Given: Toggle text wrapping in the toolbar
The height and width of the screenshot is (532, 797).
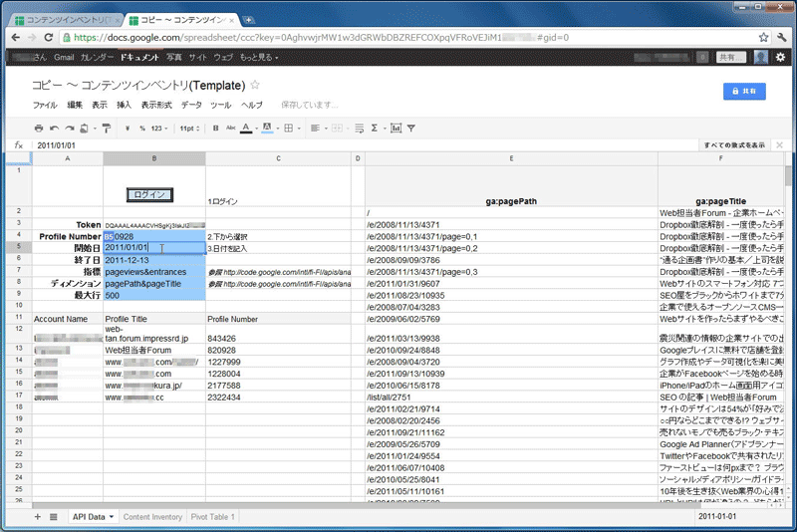Looking at the screenshot, I should click(x=359, y=129).
